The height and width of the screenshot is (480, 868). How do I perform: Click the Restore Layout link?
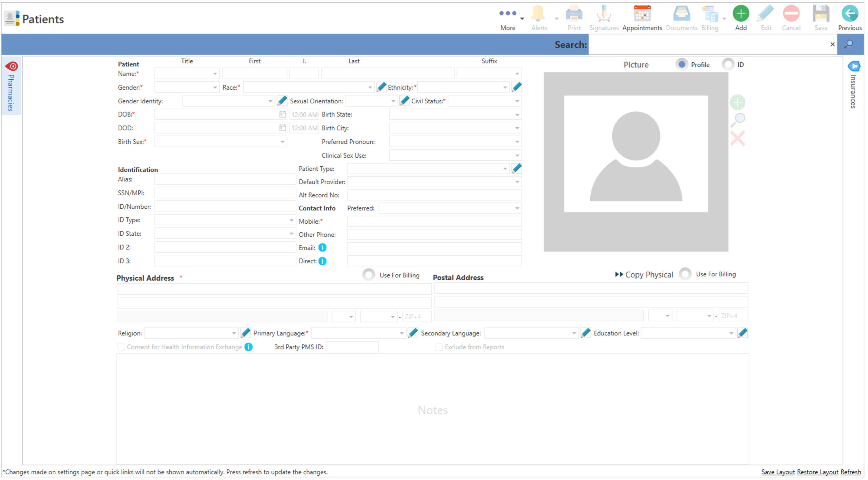pos(817,472)
